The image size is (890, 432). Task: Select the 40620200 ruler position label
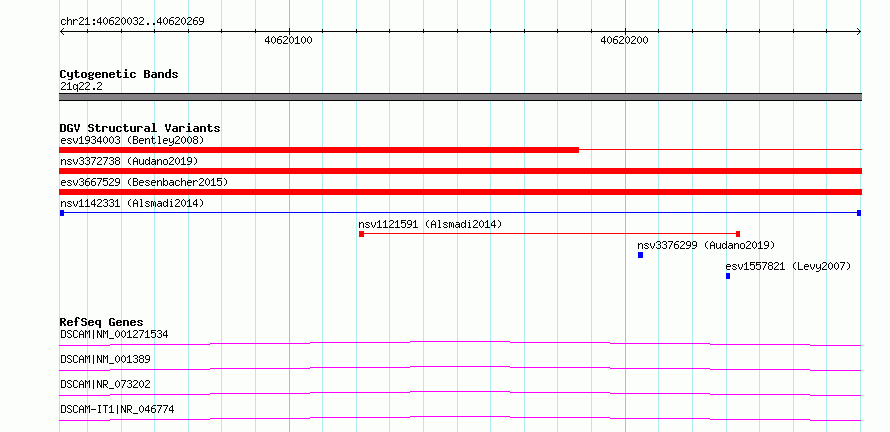click(624, 40)
